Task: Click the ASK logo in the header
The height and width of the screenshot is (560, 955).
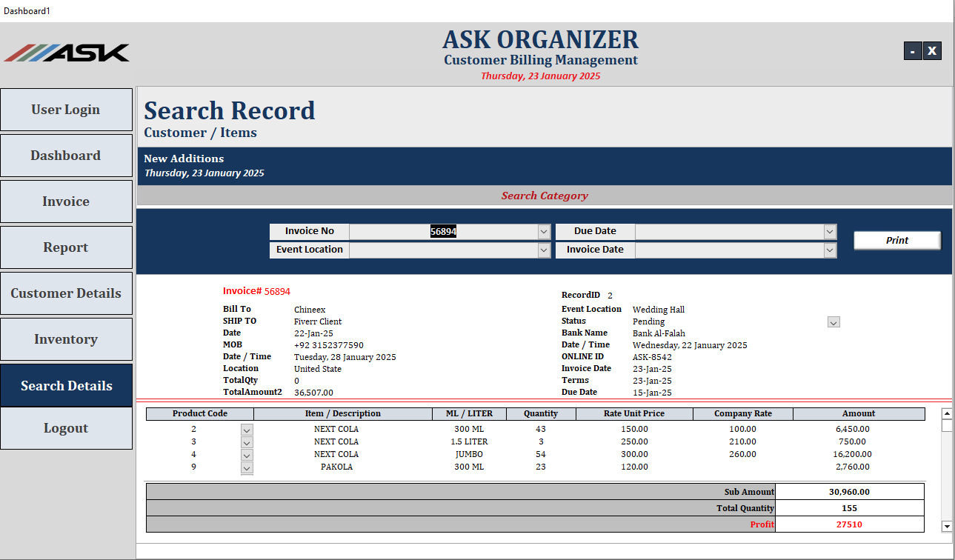Action: point(67,53)
